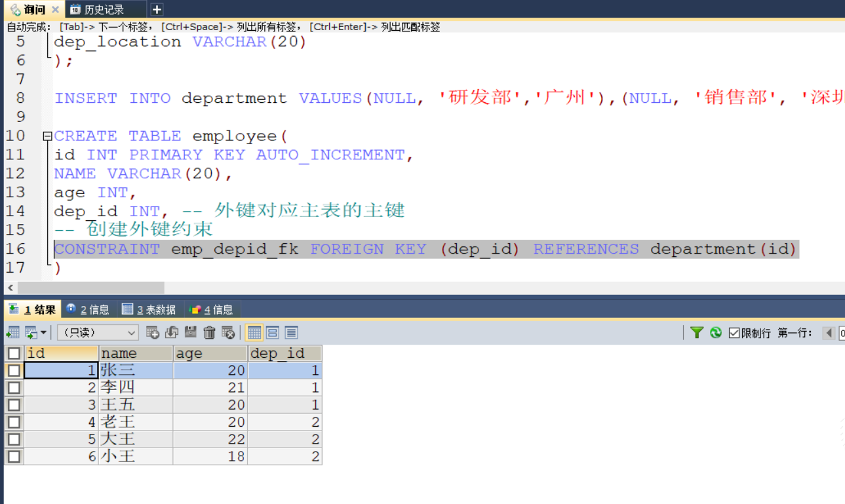The width and height of the screenshot is (845, 504).
Task: Click the editor horizontal scrollbar thumb
Action: click(x=91, y=288)
